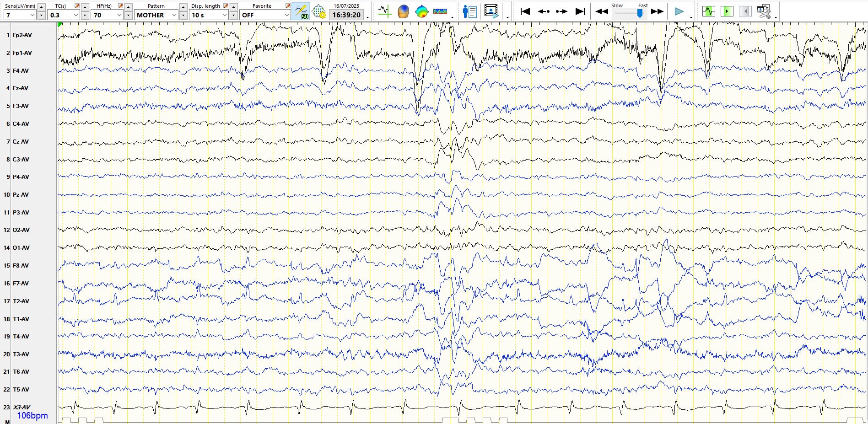The height and width of the screenshot is (424, 868).
Task: Step back one page
Action: click(x=544, y=11)
